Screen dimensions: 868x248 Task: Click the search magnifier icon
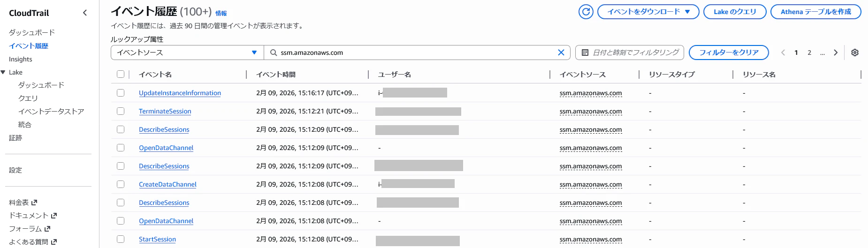(274, 53)
